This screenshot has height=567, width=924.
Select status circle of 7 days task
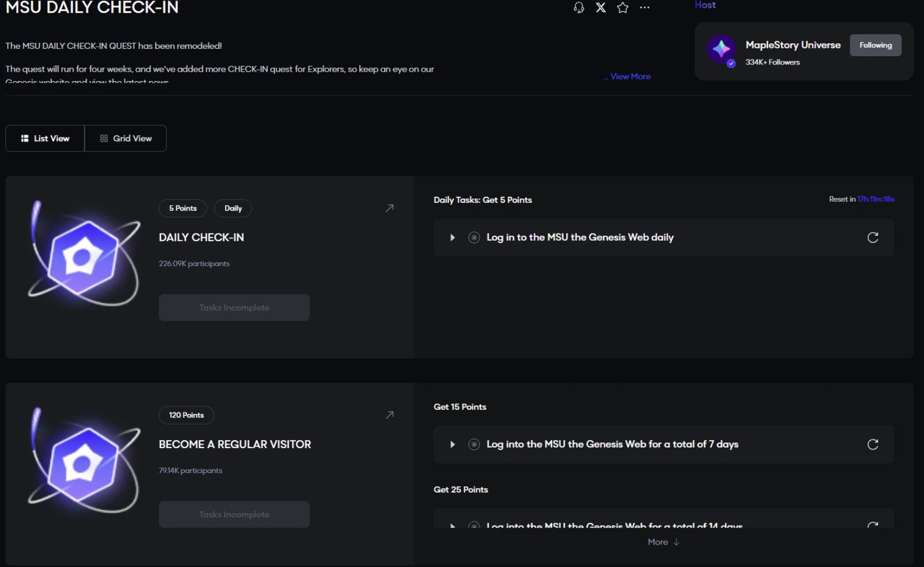coord(474,444)
